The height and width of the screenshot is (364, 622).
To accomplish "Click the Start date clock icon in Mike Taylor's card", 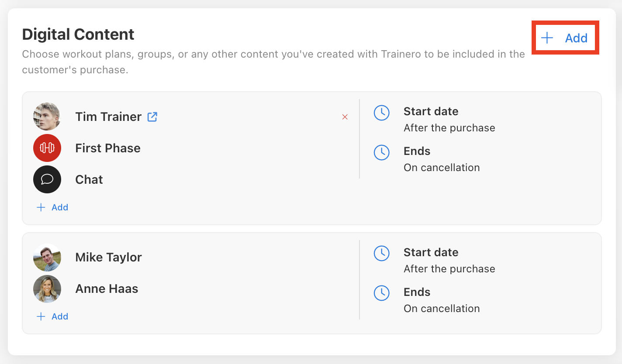I will point(382,254).
